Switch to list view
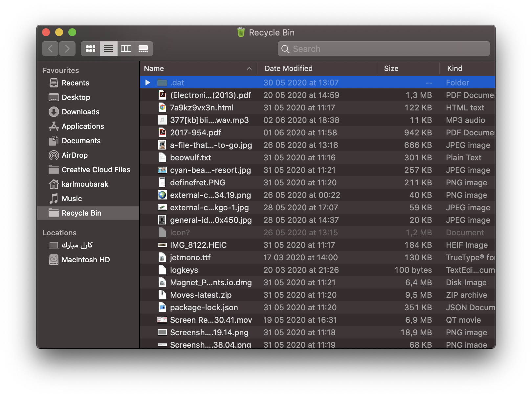This screenshot has height=397, width=532. point(108,49)
